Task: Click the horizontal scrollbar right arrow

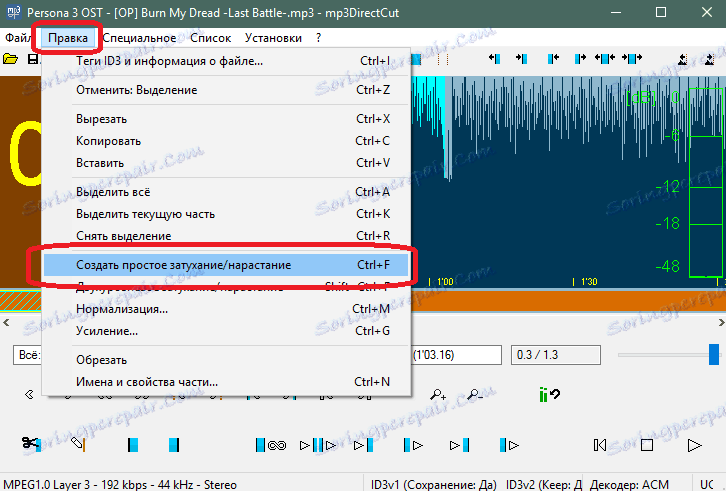Action: coord(721,322)
